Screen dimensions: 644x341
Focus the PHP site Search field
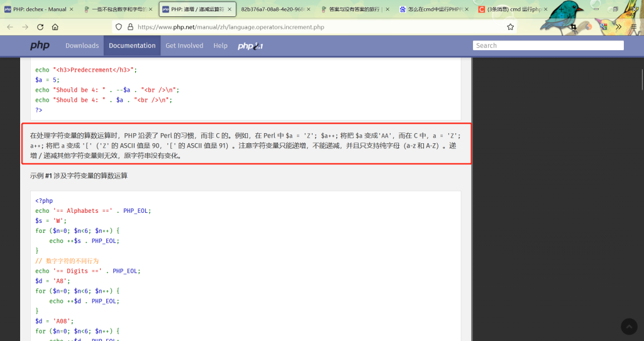pos(548,45)
